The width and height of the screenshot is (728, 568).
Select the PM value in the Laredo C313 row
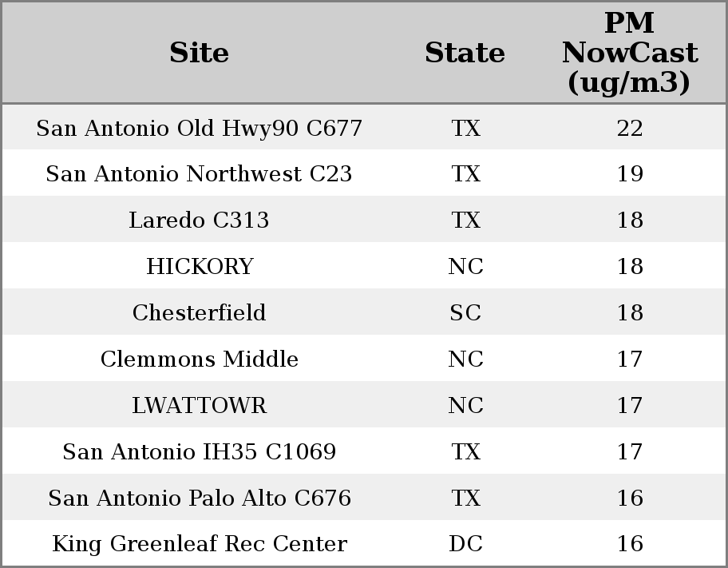pyautogui.click(x=629, y=220)
